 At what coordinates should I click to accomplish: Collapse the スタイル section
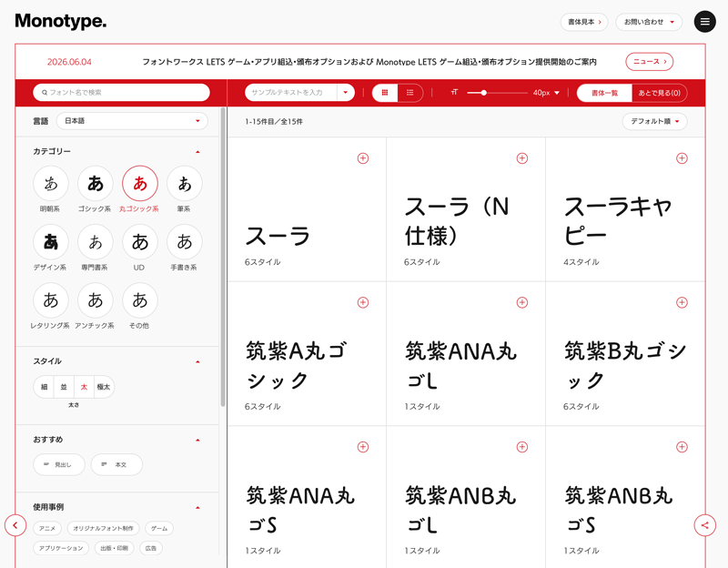tap(197, 361)
